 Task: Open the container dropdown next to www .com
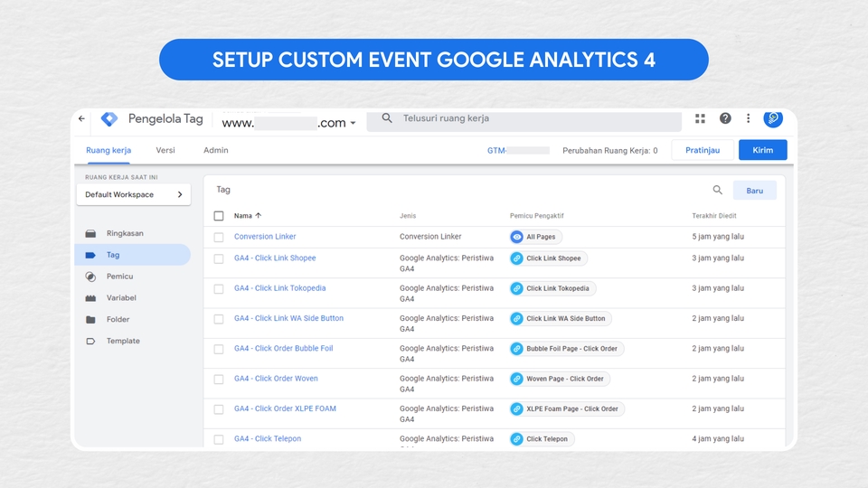(x=353, y=124)
